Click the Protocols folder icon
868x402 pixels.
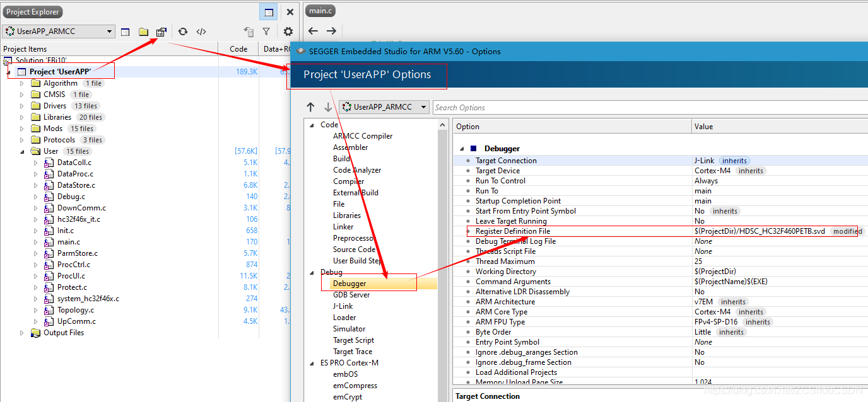point(35,140)
